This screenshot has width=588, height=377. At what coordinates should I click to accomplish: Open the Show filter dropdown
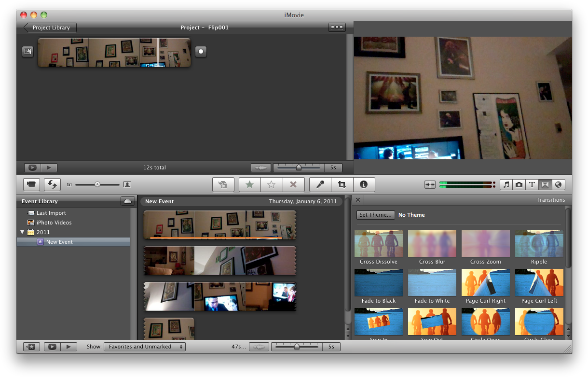(145, 346)
